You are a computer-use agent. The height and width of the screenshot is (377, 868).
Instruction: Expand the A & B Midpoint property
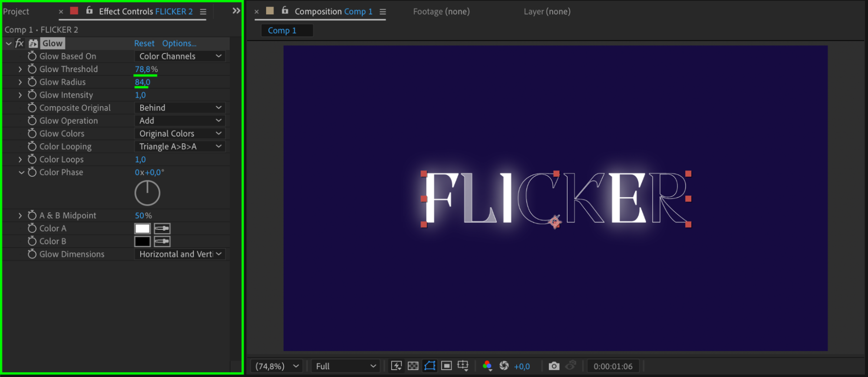[x=20, y=215]
